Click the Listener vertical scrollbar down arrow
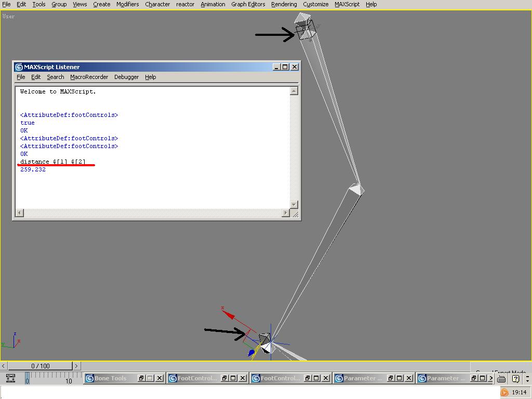The width and height of the screenshot is (532, 399). tap(294, 205)
